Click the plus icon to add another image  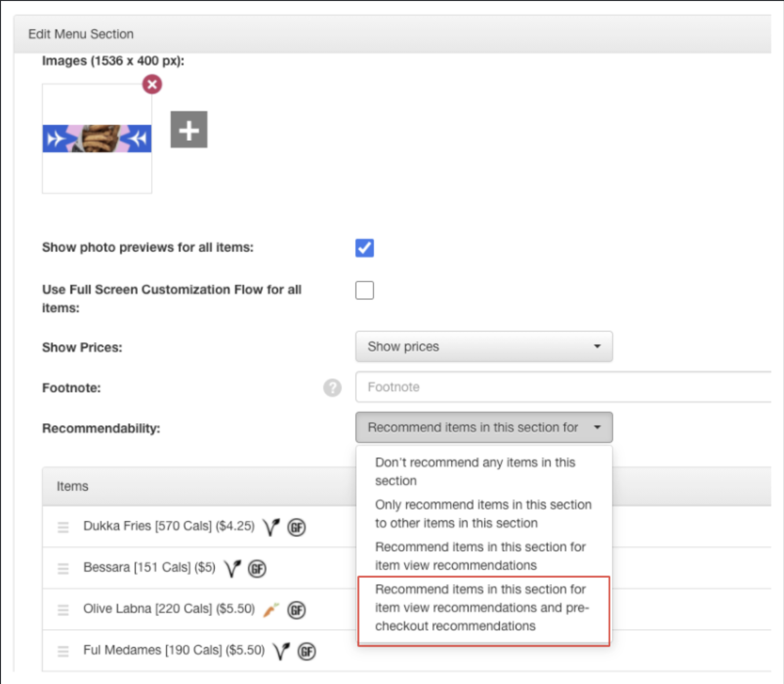tap(188, 129)
